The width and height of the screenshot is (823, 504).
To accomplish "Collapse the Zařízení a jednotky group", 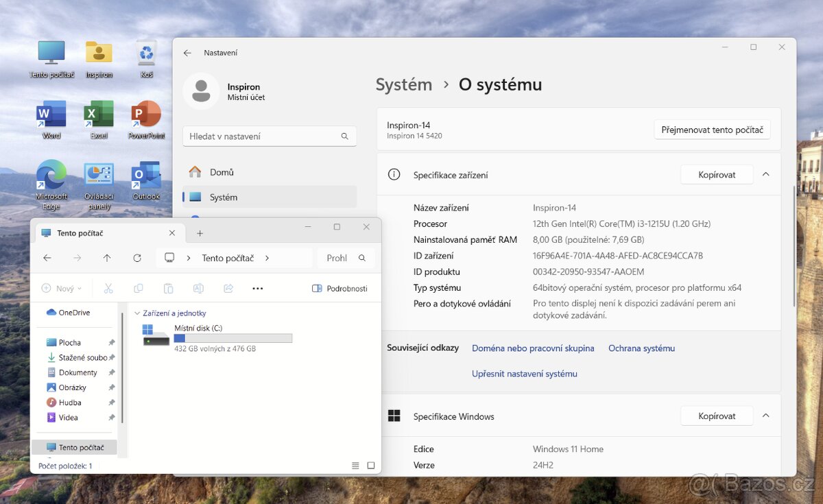I will click(137, 313).
